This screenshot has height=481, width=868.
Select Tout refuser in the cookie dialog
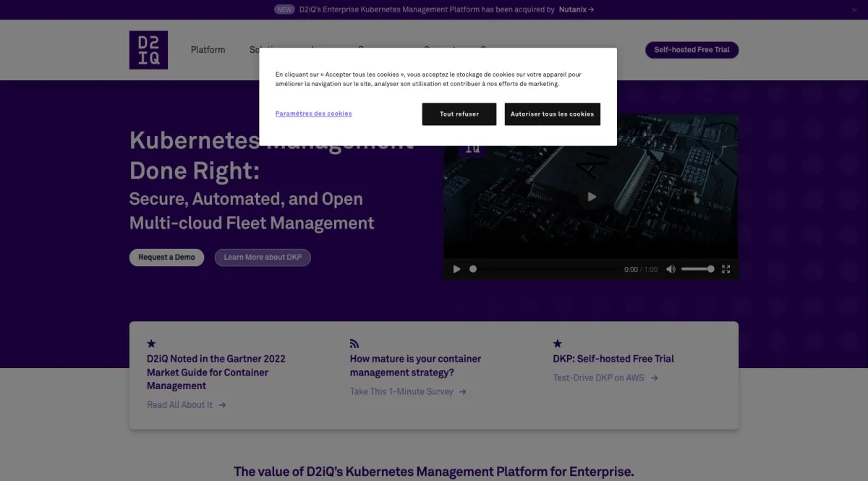click(459, 114)
